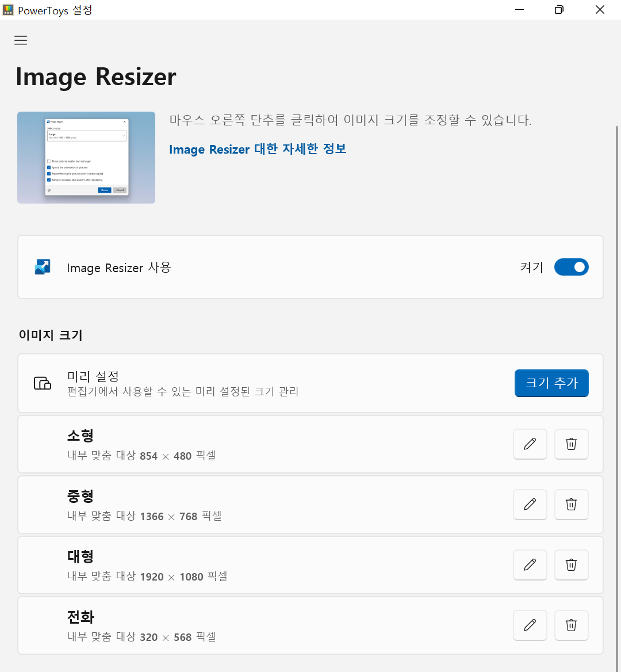Click 편집기에서 사용할 수 있는 description text
The height and width of the screenshot is (672, 621).
coord(183,391)
